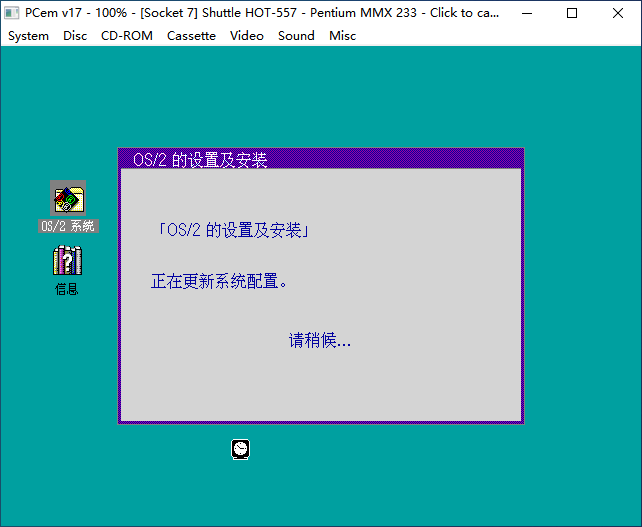Maximize the PCem window
Viewport: 642px width, 527px height.
(572, 13)
